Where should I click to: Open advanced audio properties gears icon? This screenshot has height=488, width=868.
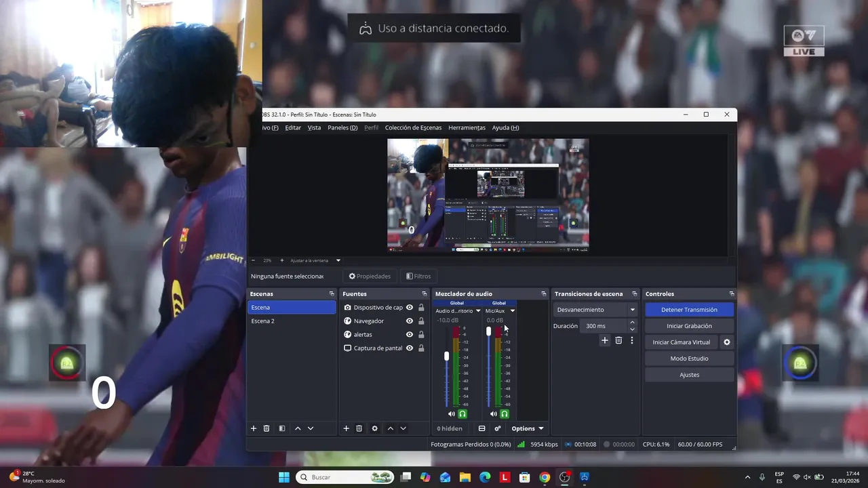point(498,428)
